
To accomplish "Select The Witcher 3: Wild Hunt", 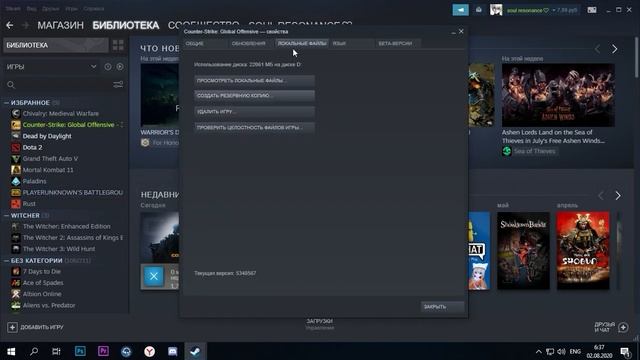I will point(59,249).
